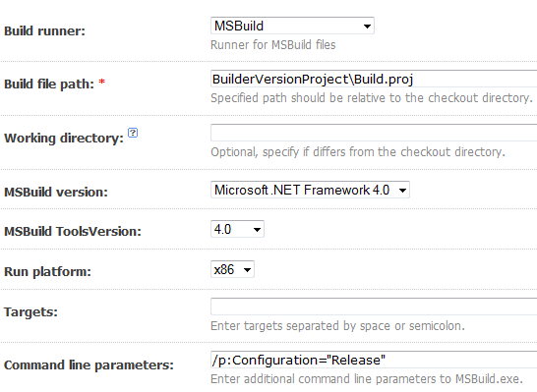Open the MSBuild ToolsVersion dropdown
The image size is (537, 392).
pyautogui.click(x=237, y=229)
